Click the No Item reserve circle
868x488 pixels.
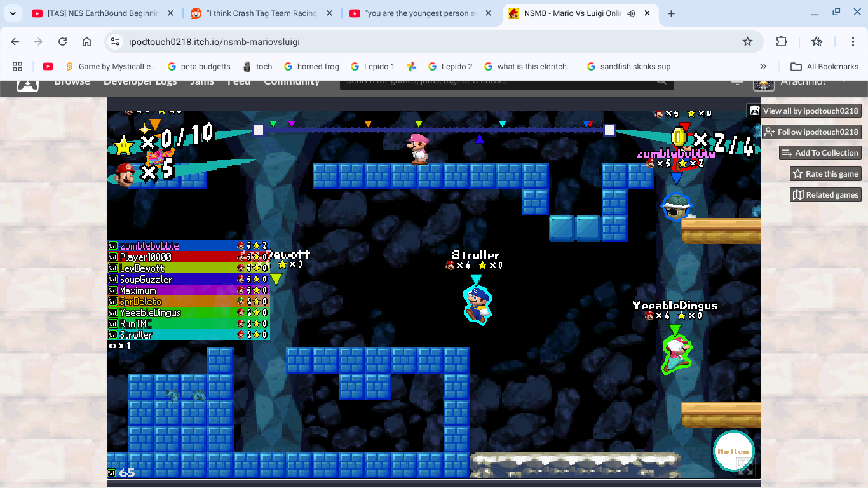[733, 451]
